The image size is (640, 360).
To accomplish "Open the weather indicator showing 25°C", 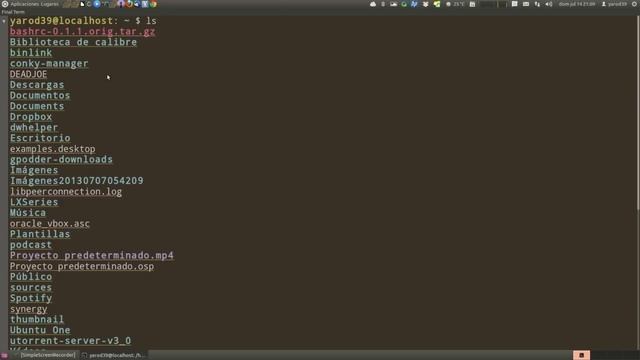I will [x=455, y=4].
